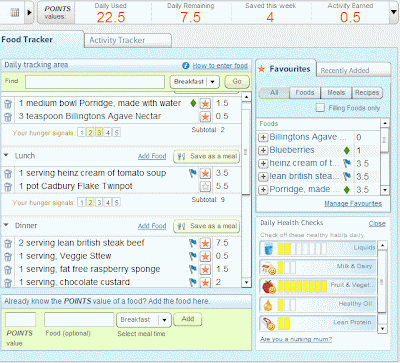Delete the Veggie Stew entry
This screenshot has height=363, width=400.
[x=8, y=257]
